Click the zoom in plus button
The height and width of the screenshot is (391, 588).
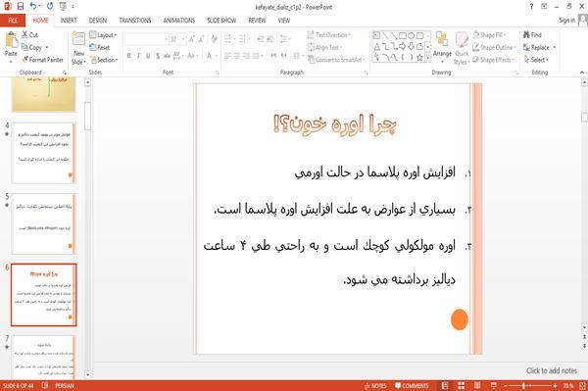[x=555, y=386]
